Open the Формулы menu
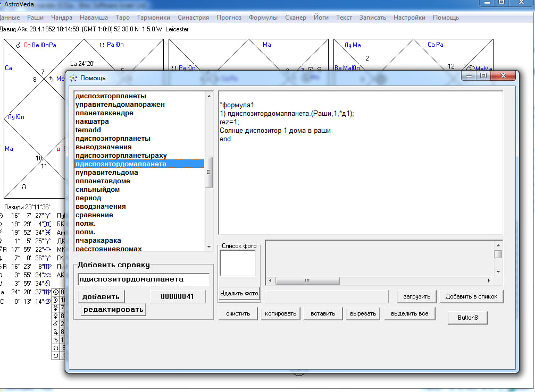Viewport: 535px width, 392px height. [263, 18]
